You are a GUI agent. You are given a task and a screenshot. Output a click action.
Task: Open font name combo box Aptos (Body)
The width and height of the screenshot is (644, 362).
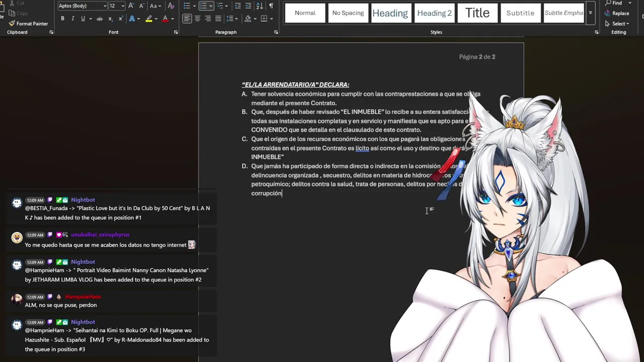82,6
